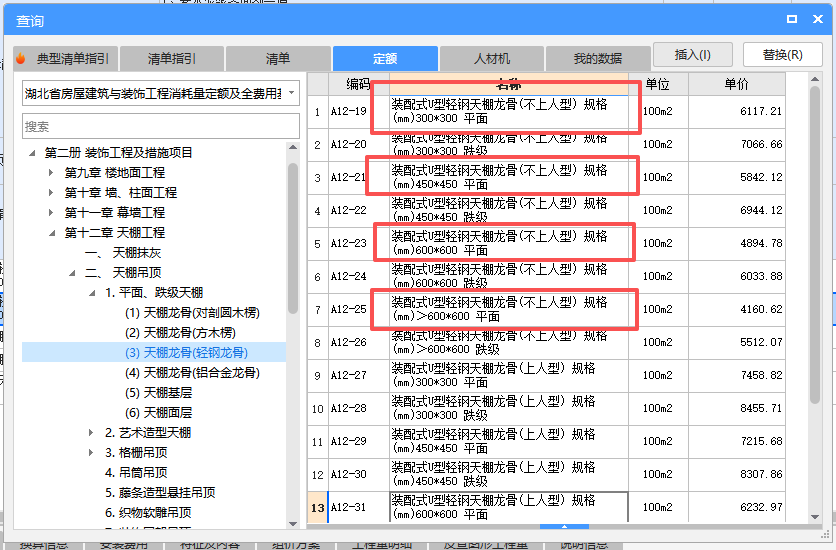Image resolution: width=836 pixels, height=550 pixels.
Task: Expand the 3. 格栅吊顶 node
Action: coord(91,452)
